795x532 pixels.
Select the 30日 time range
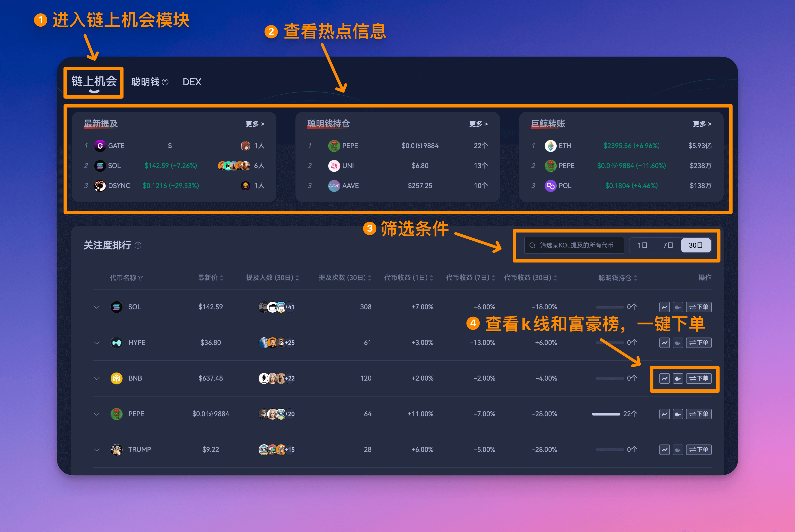point(696,245)
